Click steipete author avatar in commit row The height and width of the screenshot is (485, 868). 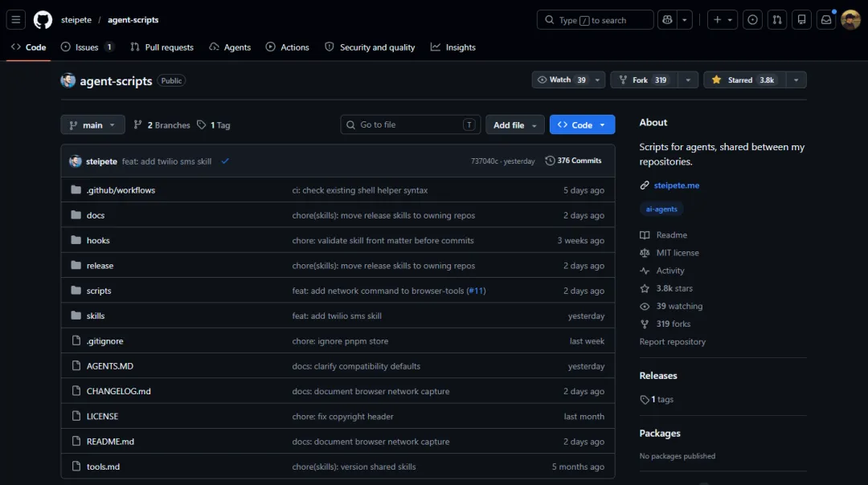[76, 161]
